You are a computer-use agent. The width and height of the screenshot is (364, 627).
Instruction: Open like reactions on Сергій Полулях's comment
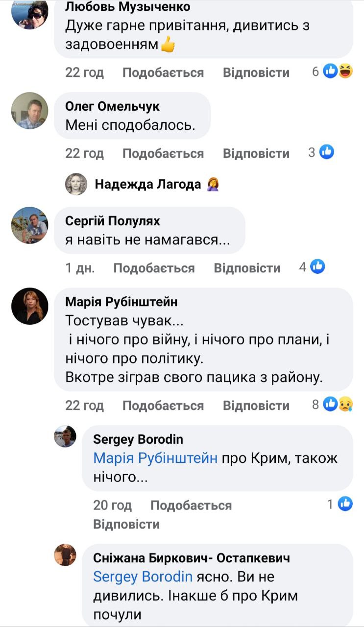(318, 267)
